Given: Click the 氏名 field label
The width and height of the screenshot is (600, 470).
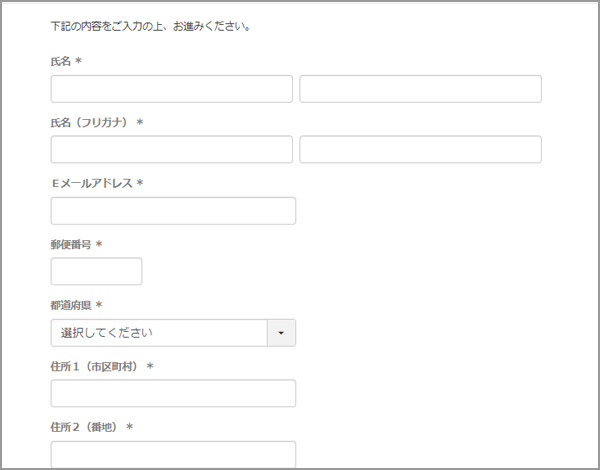Looking at the screenshot, I should [60, 61].
